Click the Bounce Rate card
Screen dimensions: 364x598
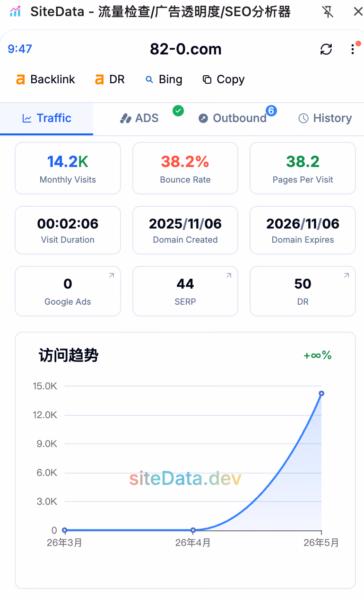click(185, 168)
